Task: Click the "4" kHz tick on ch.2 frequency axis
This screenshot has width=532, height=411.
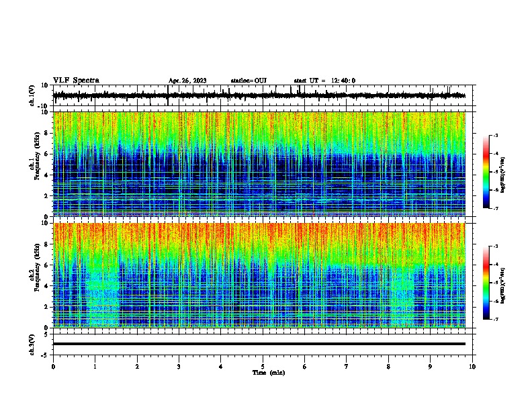Action: tap(47, 286)
